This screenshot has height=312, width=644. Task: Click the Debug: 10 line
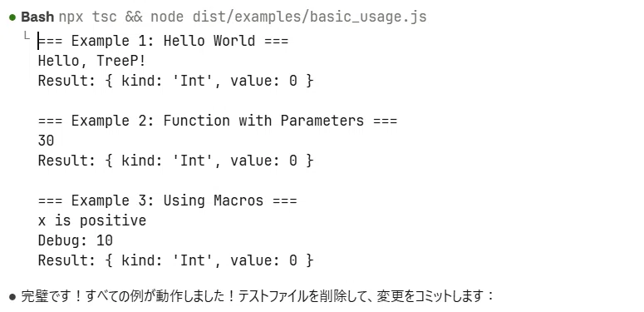click(75, 240)
